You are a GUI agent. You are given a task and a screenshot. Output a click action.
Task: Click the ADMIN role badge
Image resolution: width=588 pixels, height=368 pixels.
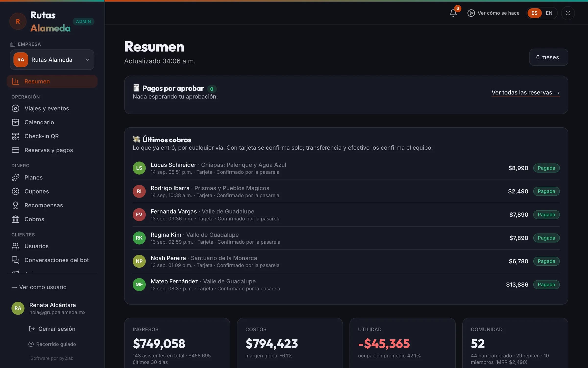(x=83, y=21)
